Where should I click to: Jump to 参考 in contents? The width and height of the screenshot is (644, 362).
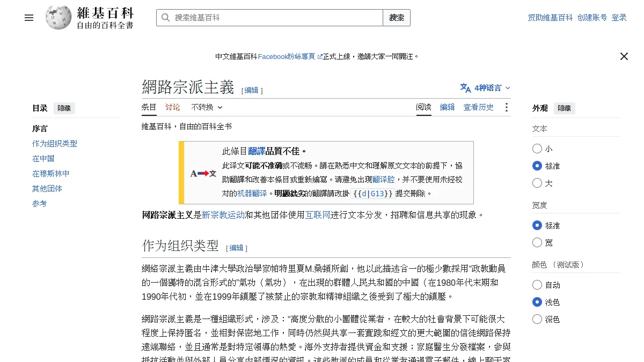tap(40, 204)
